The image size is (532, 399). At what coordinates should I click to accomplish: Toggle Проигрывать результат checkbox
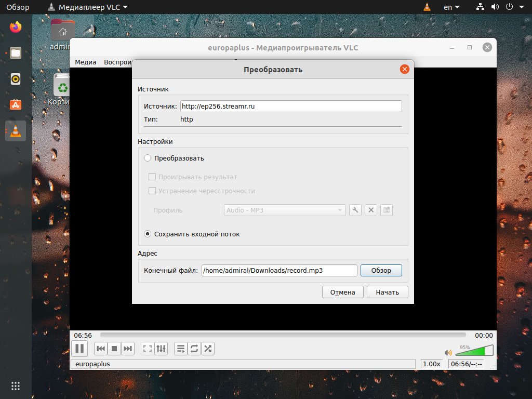coord(152,177)
